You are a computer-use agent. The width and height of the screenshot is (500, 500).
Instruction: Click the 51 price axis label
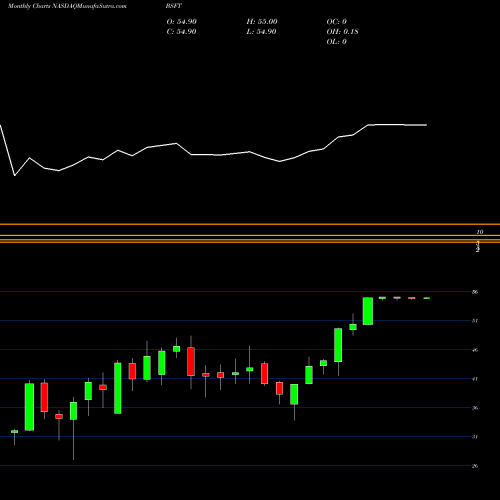(x=475, y=321)
